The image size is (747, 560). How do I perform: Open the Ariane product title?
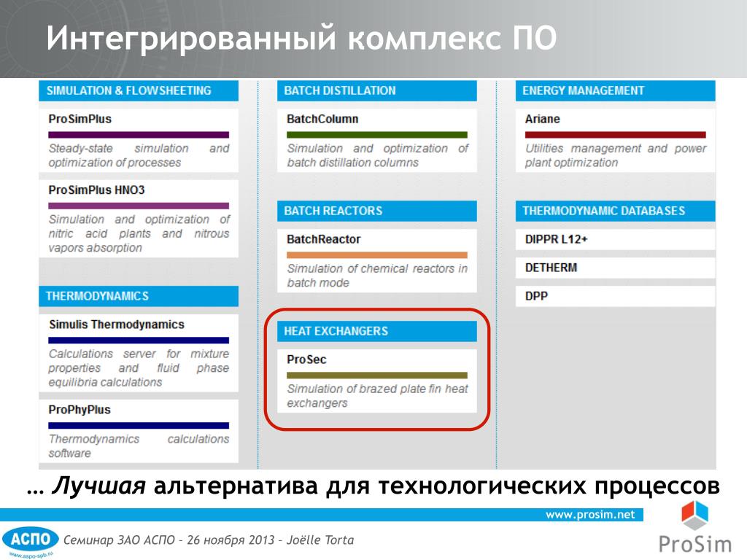543,119
